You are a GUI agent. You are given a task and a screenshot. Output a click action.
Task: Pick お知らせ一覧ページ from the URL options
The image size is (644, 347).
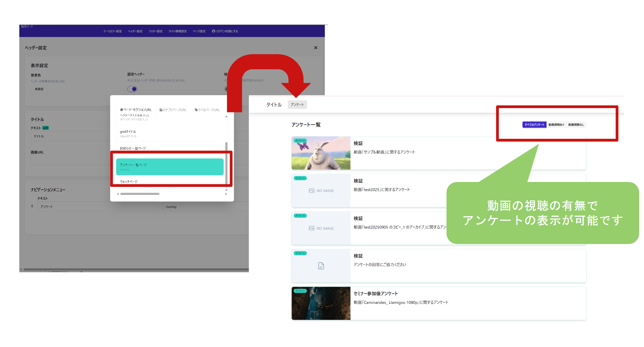133,148
